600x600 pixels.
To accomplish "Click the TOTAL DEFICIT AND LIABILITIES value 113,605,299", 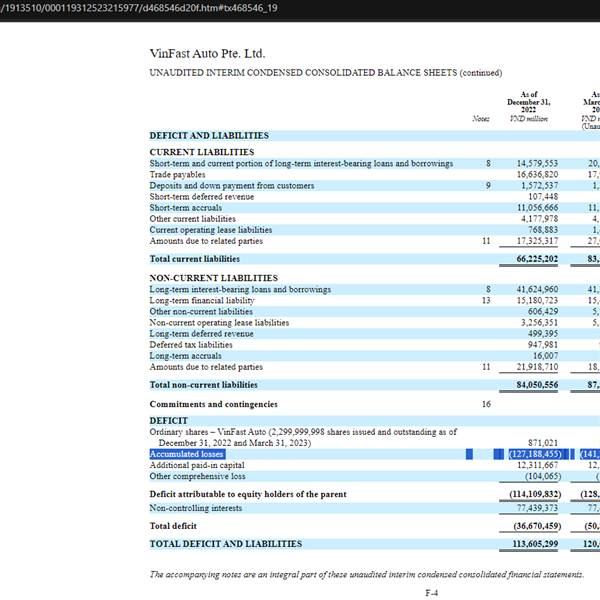I will point(535,544).
